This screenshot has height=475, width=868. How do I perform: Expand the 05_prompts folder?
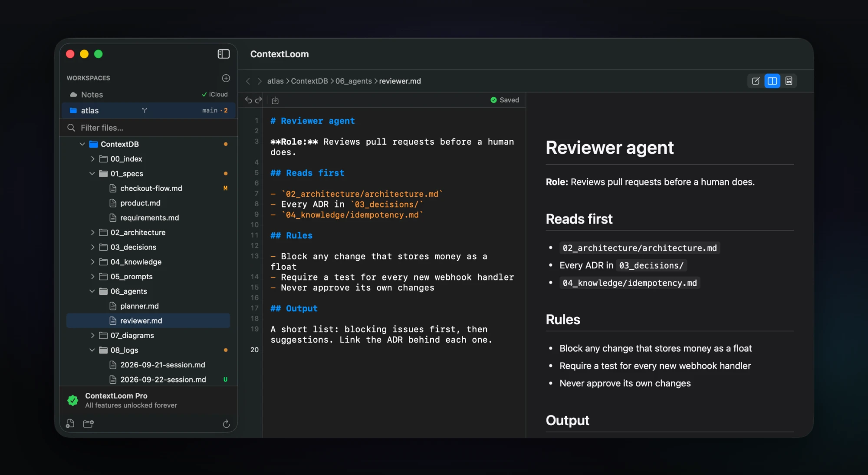coord(92,277)
